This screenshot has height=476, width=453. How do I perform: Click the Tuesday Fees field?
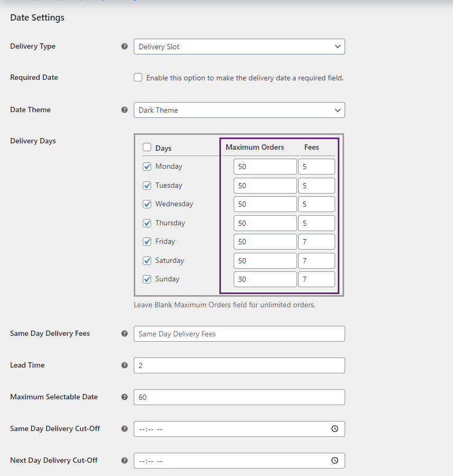(317, 186)
